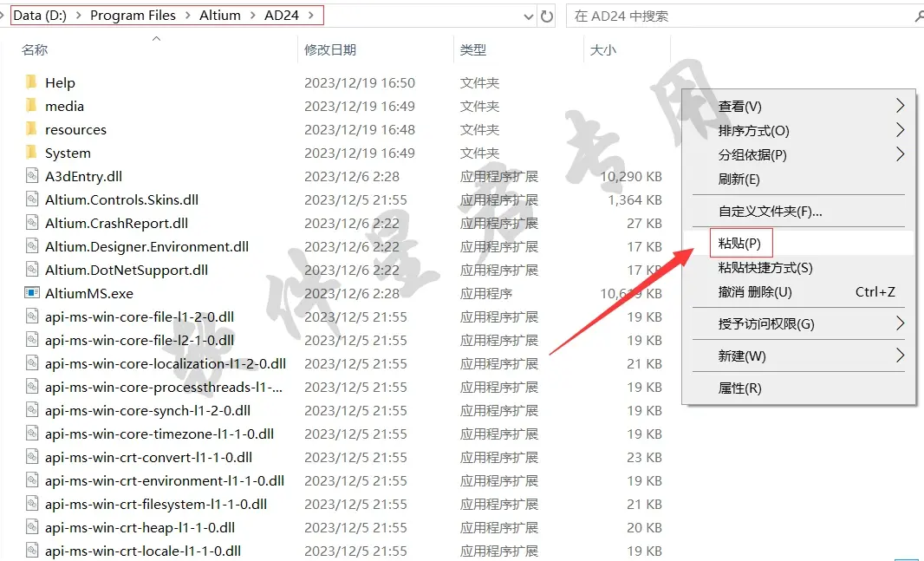The height and width of the screenshot is (561, 924).
Task: Expand the address bar history dropdown
Action: coord(529,17)
